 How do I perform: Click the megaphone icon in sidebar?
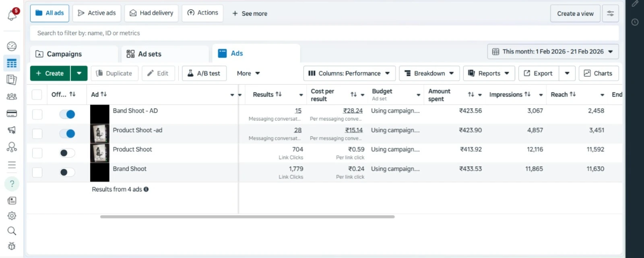pos(12,130)
